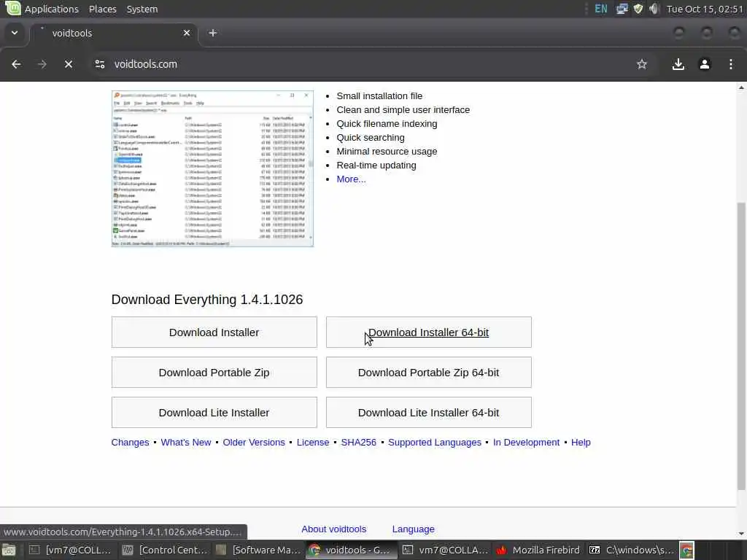Open the Applications menu
Image resolution: width=747 pixels, height=560 pixels.
tap(52, 9)
